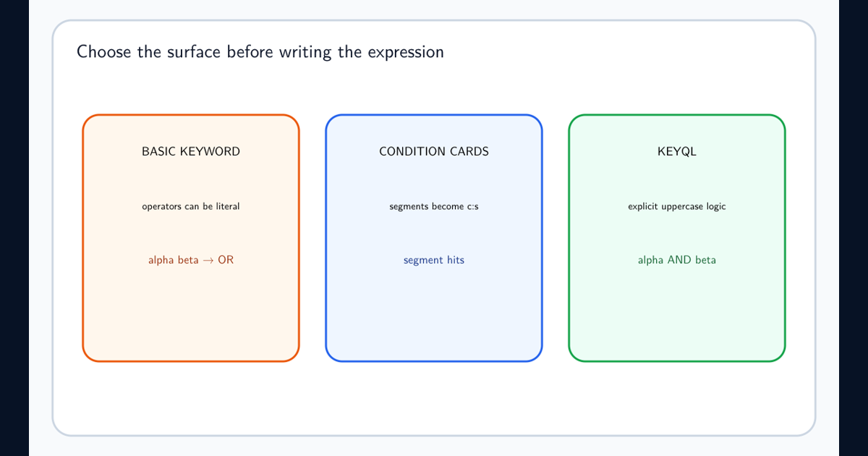This screenshot has width=868, height=456.
Task: Click the "operators can be literal" description
Action: click(x=191, y=206)
